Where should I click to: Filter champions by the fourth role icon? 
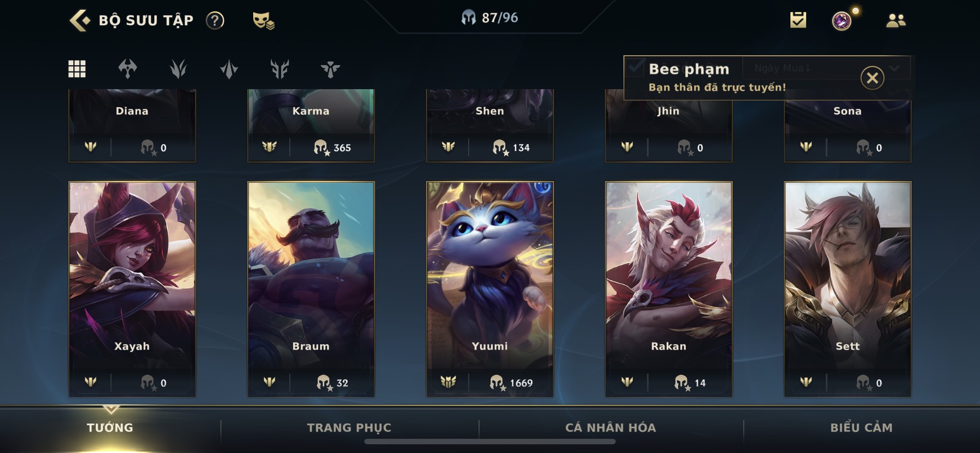point(279,69)
